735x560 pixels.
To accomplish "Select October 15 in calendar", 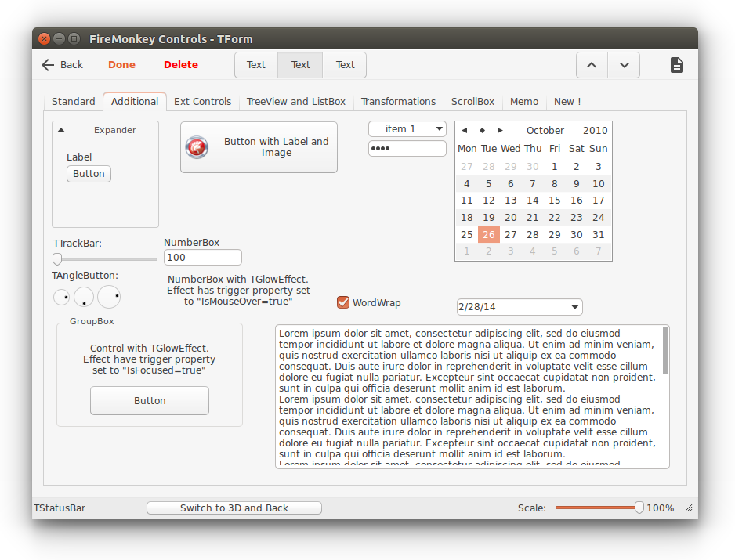I will click(x=555, y=201).
